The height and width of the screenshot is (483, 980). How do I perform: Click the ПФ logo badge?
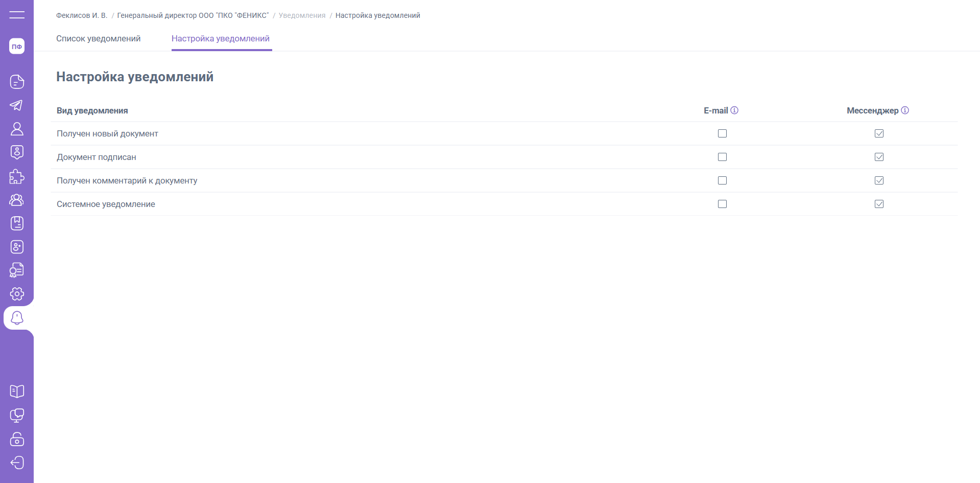click(x=17, y=47)
